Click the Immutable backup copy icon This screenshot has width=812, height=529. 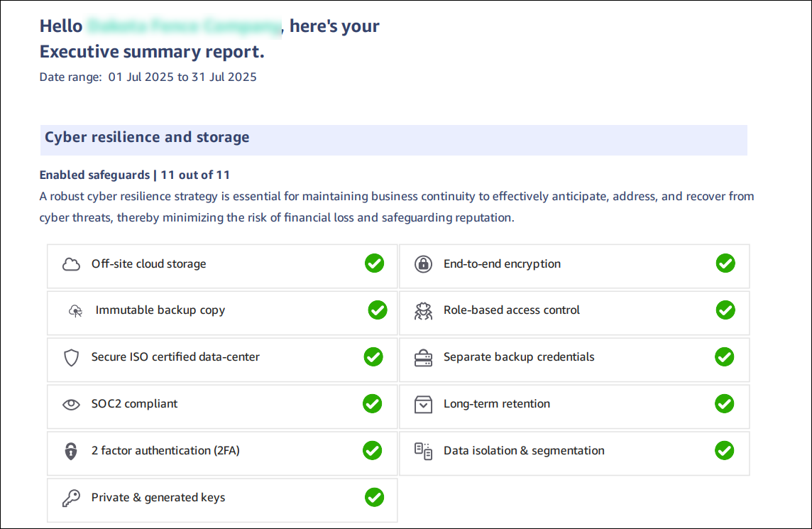pyautogui.click(x=76, y=310)
